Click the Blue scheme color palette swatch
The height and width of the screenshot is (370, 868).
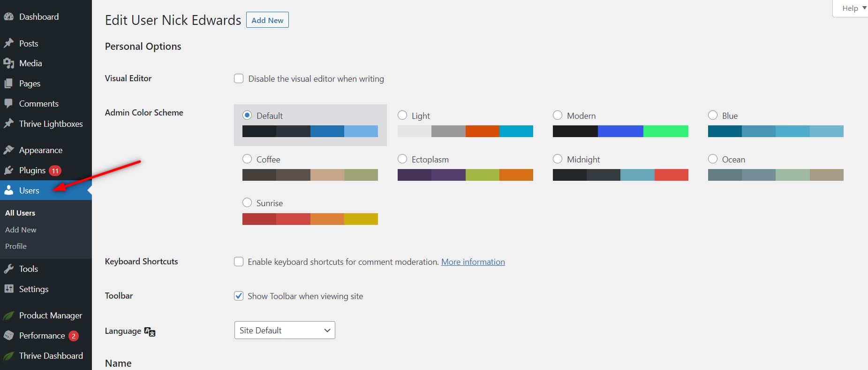click(776, 131)
